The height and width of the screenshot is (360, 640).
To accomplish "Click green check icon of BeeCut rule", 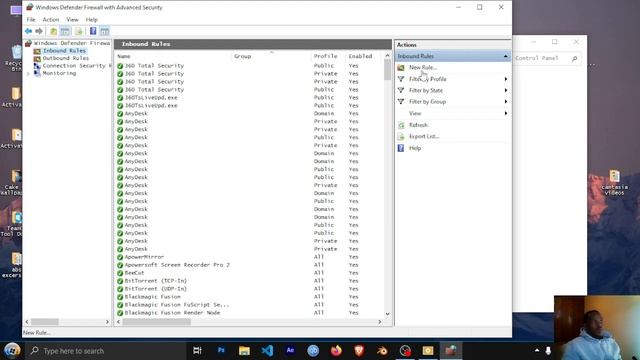I will point(120,273).
